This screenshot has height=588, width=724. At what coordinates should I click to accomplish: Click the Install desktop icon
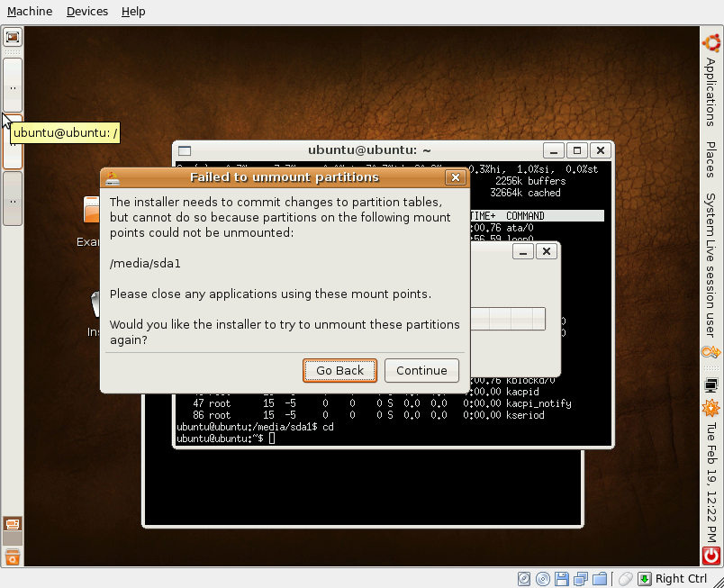click(95, 304)
